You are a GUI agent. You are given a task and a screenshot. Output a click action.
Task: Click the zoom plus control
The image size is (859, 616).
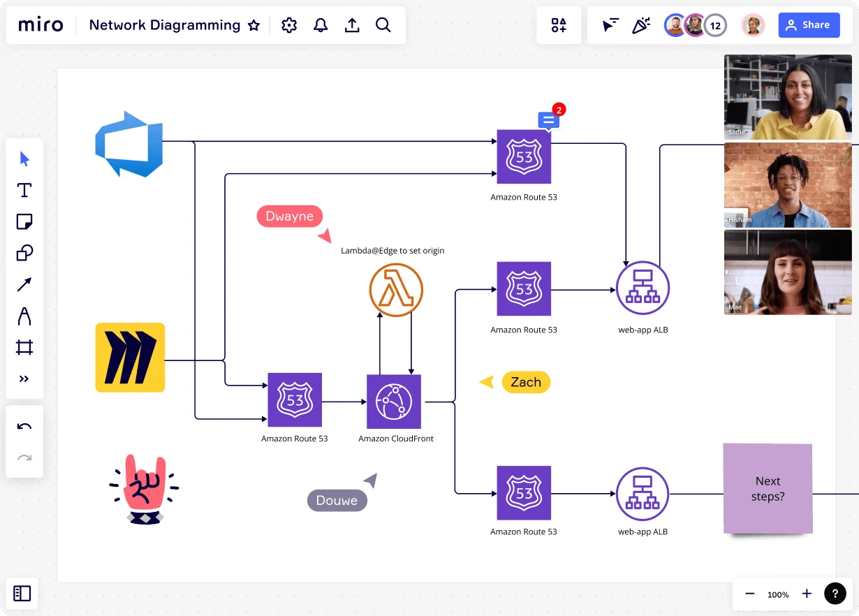click(x=807, y=594)
